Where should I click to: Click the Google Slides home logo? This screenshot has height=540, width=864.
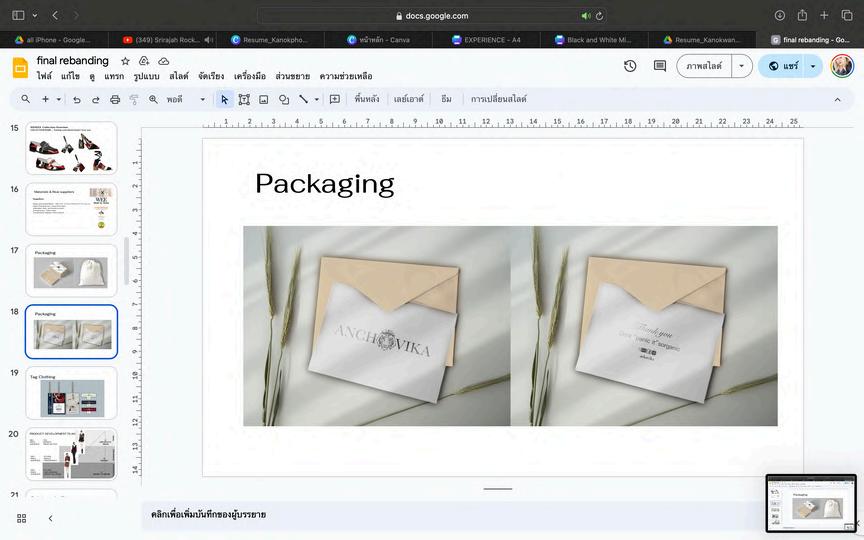tap(20, 68)
